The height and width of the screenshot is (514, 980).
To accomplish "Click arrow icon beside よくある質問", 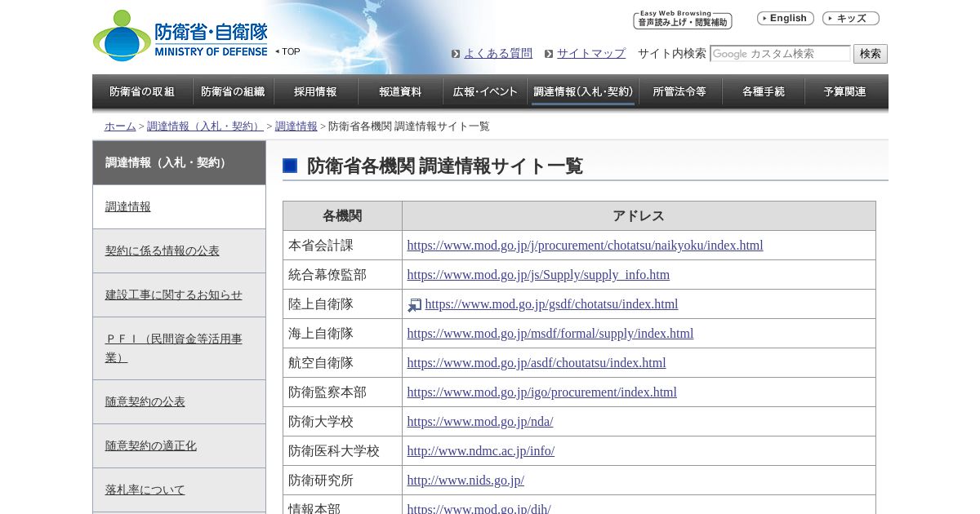I will 456,54.
